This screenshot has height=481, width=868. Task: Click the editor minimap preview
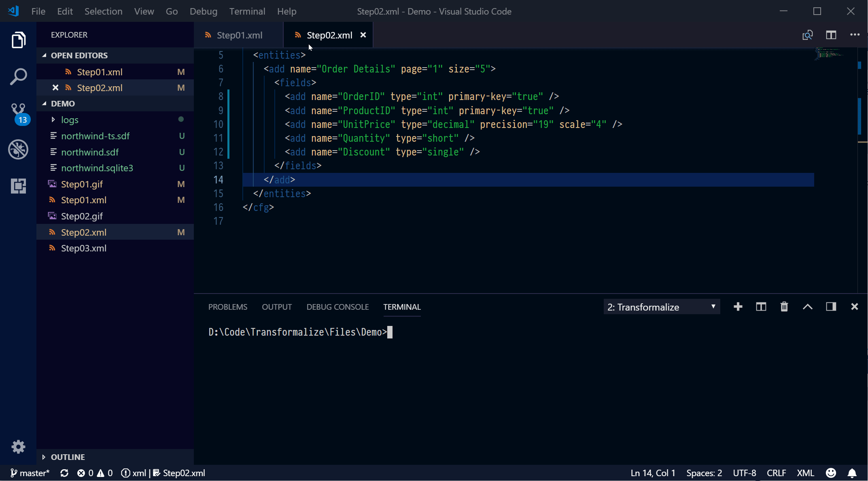[x=828, y=53]
